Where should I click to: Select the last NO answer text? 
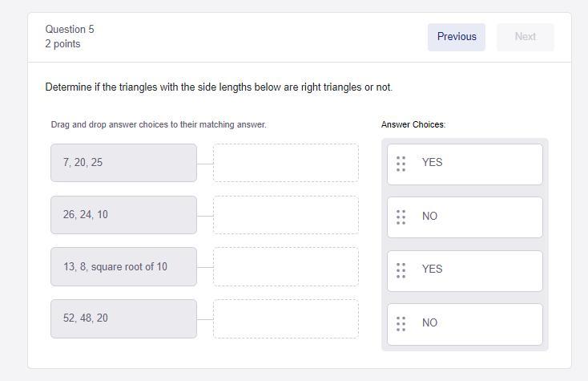[429, 323]
